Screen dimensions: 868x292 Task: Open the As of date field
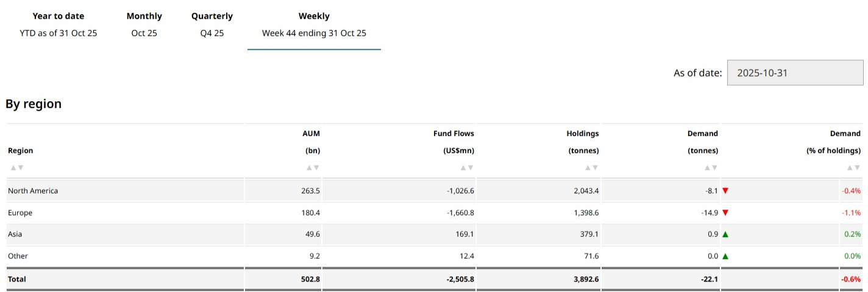[x=795, y=73]
